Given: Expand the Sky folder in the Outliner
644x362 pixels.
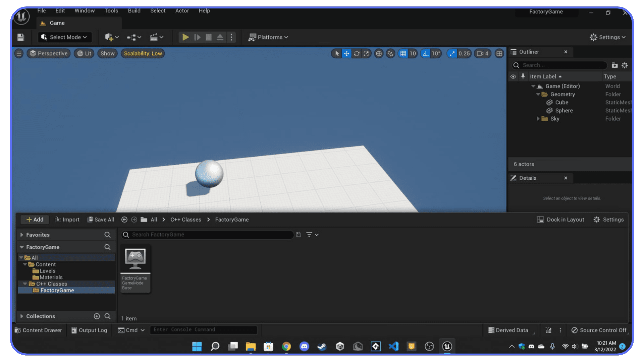Looking at the screenshot, I should point(538,119).
